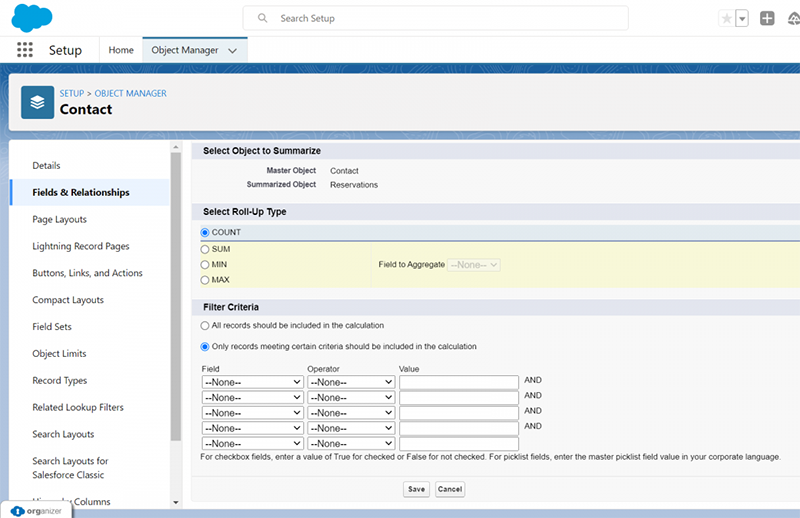Screen dimensions: 800x518
Task: Open Field Sets in the sidebar
Action: click(52, 327)
